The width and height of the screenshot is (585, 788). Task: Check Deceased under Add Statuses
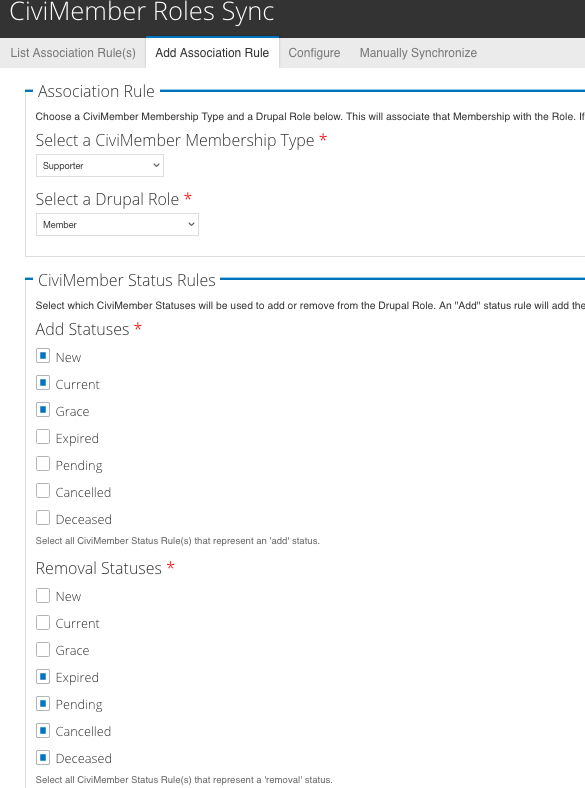43,518
